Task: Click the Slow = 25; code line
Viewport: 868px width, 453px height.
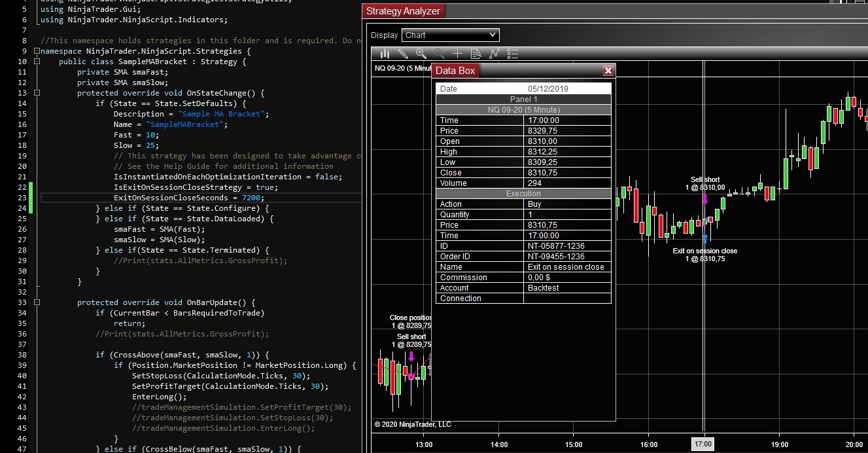Action: pyautogui.click(x=137, y=145)
